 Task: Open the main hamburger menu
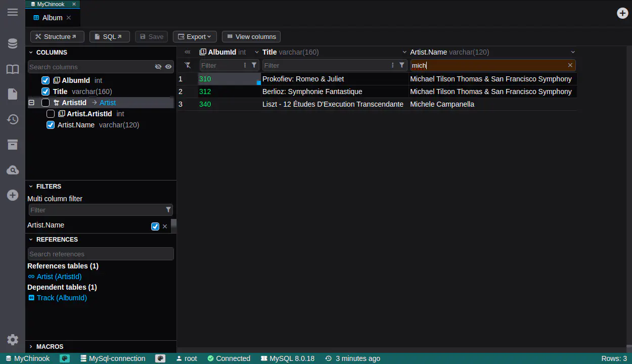(x=13, y=12)
